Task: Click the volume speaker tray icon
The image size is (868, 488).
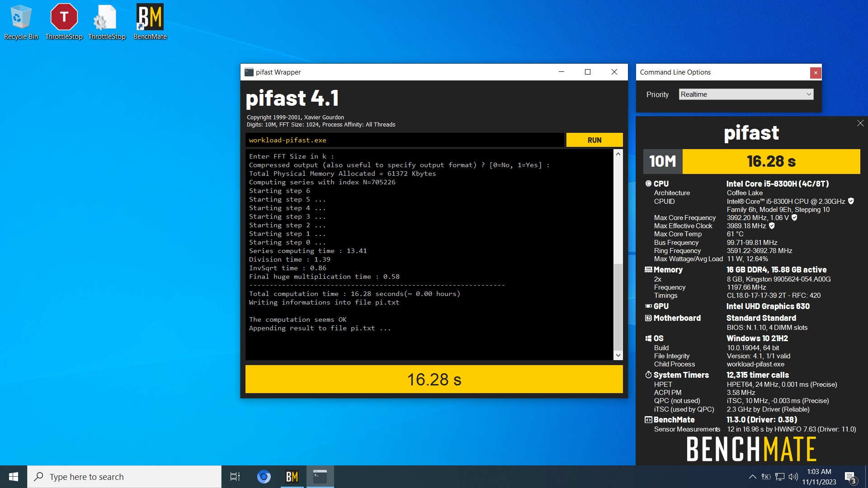Action: 793,477
